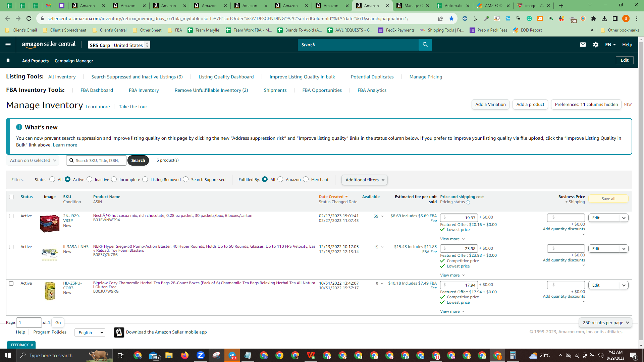644x362 pixels.
Task: Click the Amazon Seller Central logo
Action: (49, 45)
